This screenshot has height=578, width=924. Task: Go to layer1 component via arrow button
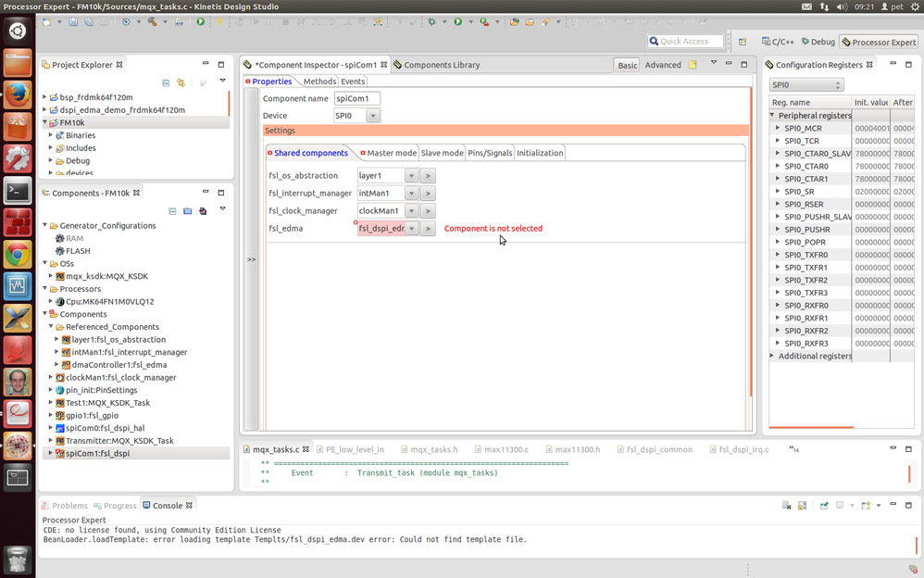click(x=428, y=175)
